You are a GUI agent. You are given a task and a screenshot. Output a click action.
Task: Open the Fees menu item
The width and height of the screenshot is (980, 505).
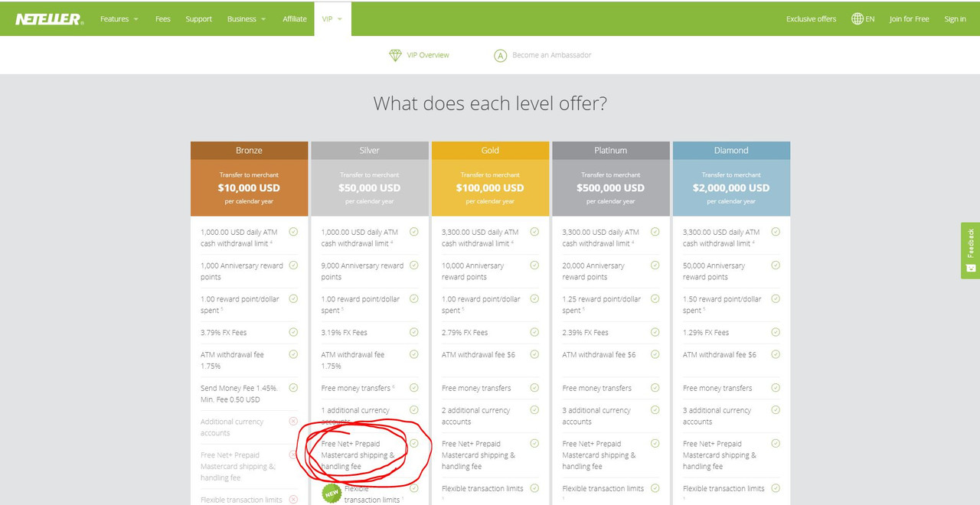[x=163, y=19]
